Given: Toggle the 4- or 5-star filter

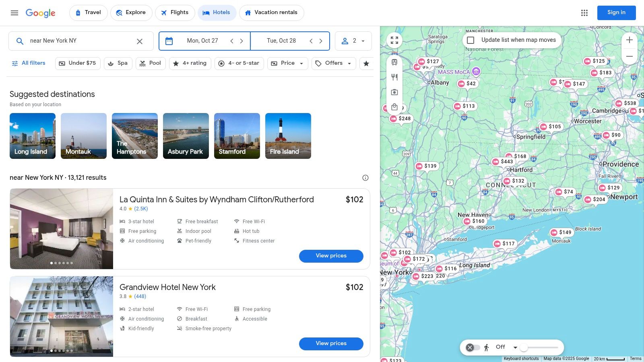Looking at the screenshot, I should (x=239, y=64).
